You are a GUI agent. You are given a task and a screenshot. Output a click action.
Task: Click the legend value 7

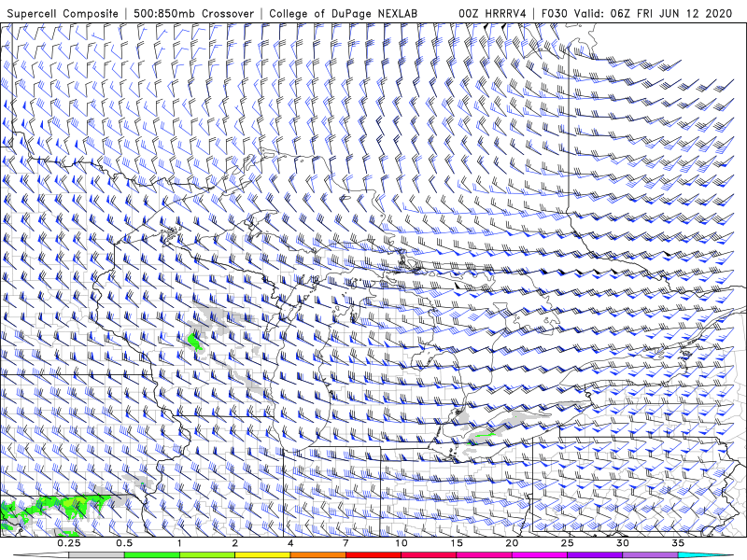pyautogui.click(x=345, y=543)
